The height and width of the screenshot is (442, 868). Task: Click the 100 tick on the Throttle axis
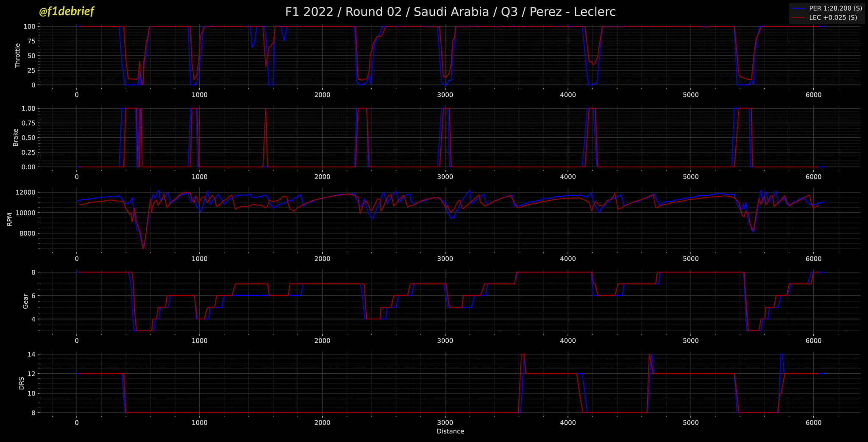(29, 26)
